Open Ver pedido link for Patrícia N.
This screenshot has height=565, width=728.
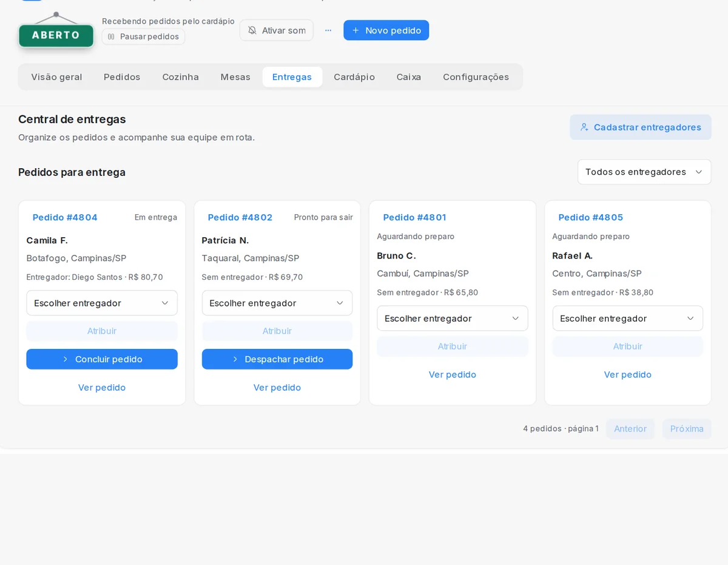(x=277, y=387)
